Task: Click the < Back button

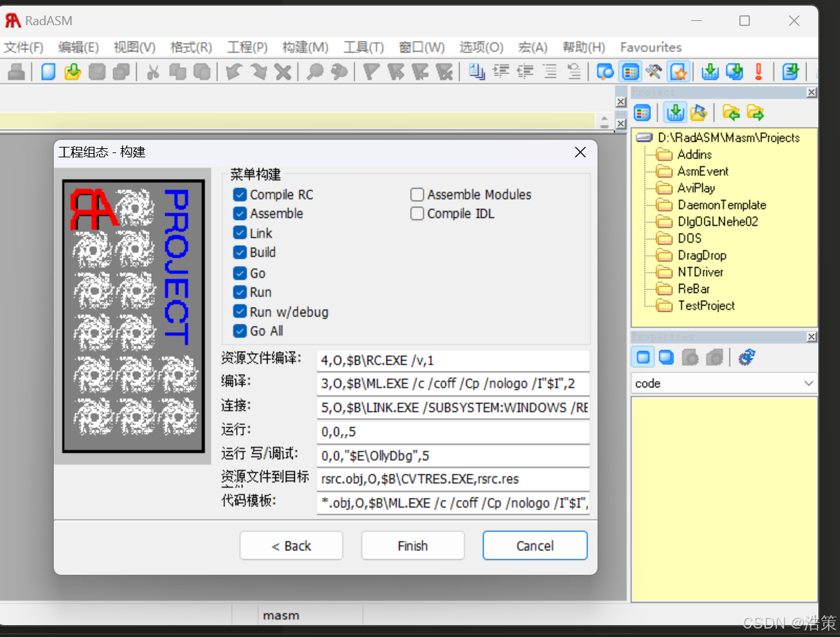Action: (291, 545)
